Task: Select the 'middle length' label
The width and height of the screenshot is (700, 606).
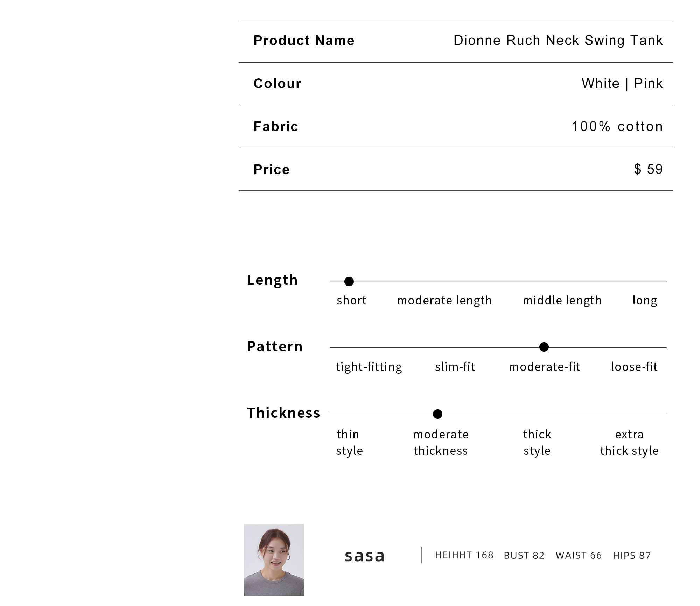Action: [562, 301]
